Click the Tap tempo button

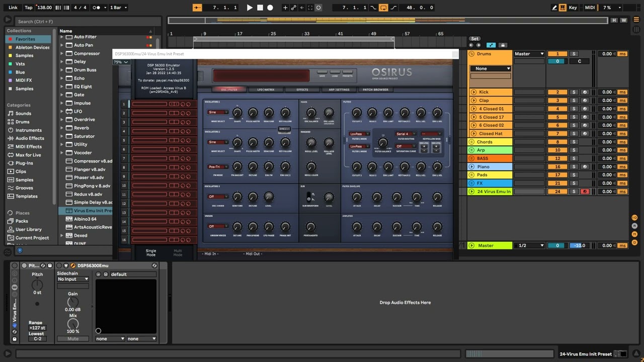pos(29,8)
